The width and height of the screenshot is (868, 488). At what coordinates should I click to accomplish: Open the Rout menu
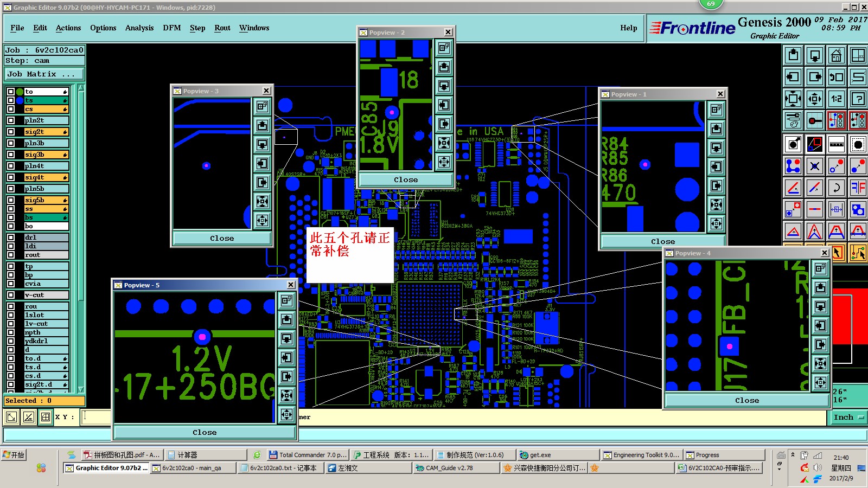click(222, 28)
